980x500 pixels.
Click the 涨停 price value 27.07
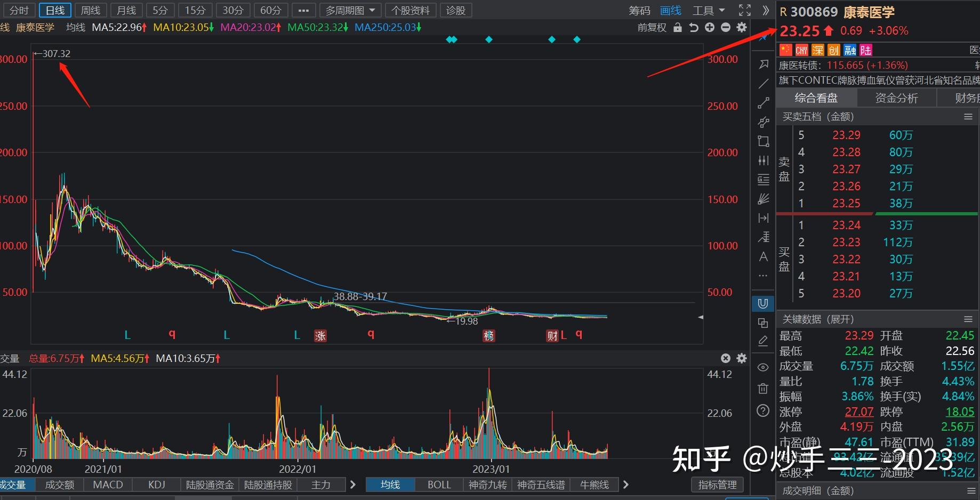click(x=858, y=411)
